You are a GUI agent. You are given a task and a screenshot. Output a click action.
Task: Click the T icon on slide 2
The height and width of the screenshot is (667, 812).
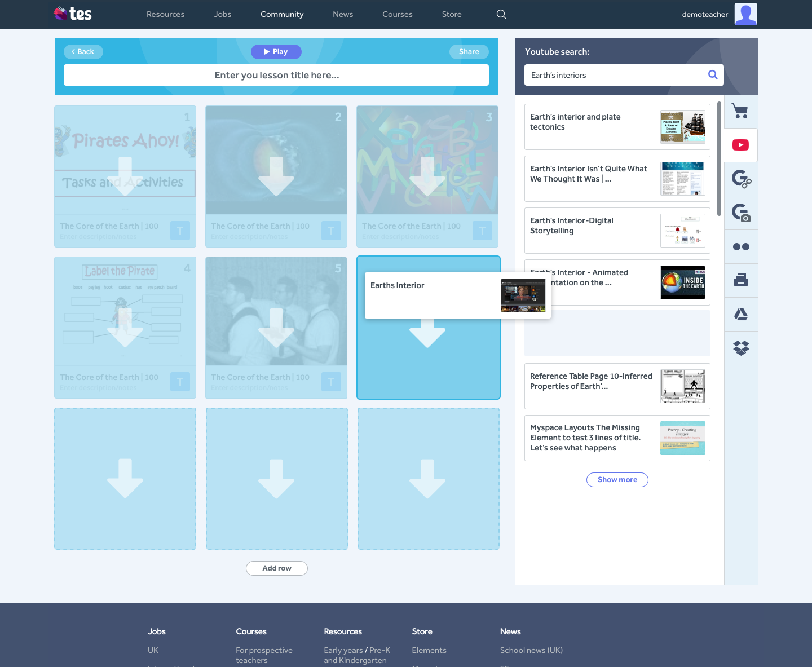(x=331, y=230)
